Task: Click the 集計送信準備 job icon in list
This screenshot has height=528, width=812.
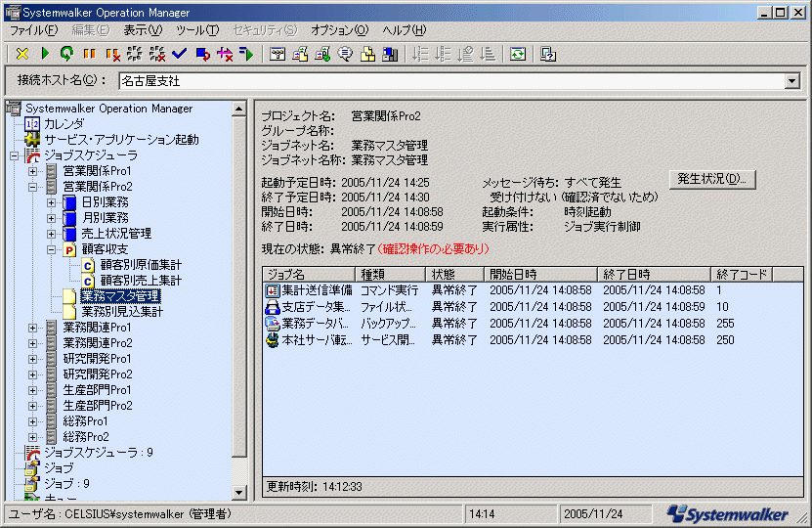Action: point(273,290)
